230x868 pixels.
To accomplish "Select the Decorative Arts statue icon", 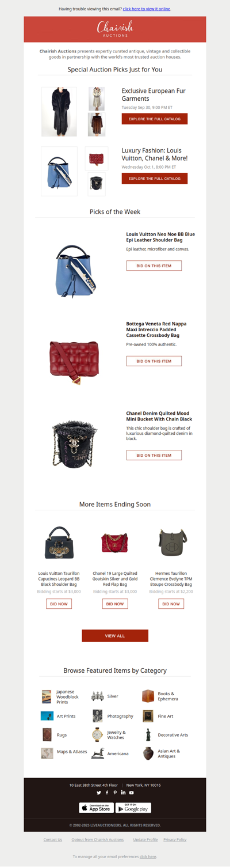I will click(x=148, y=735).
